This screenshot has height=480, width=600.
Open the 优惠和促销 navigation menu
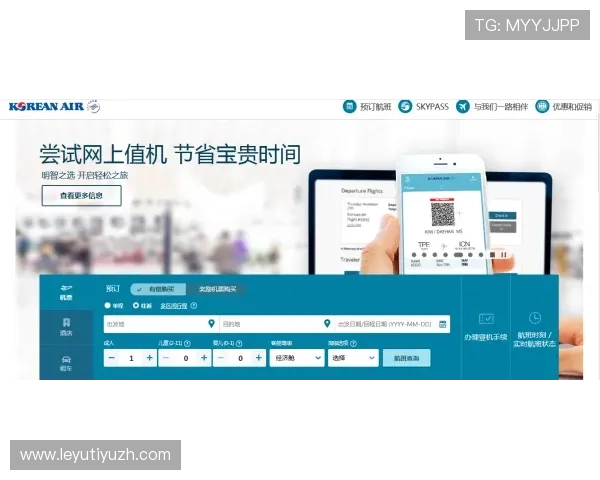tap(563, 106)
